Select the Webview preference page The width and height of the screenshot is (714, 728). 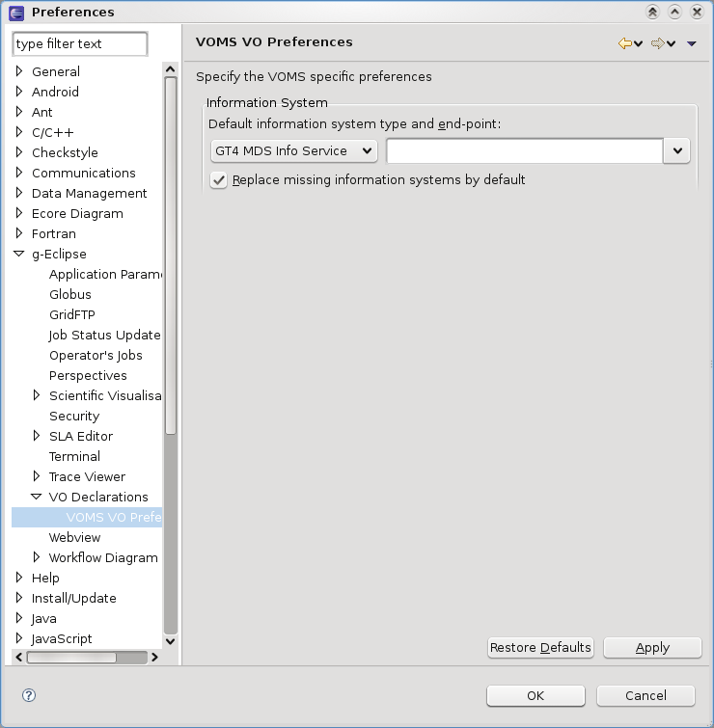74,537
